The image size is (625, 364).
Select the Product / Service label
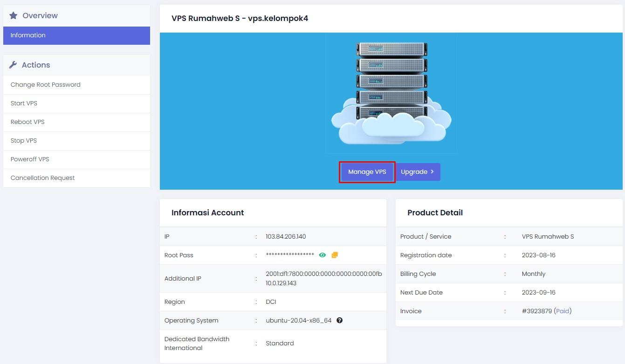tap(426, 236)
